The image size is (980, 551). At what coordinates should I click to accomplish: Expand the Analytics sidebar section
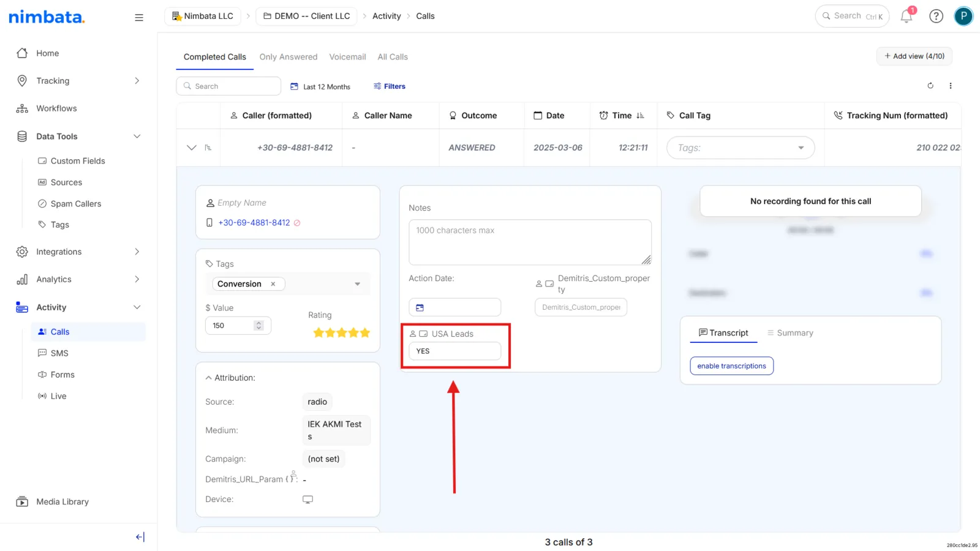coord(137,279)
